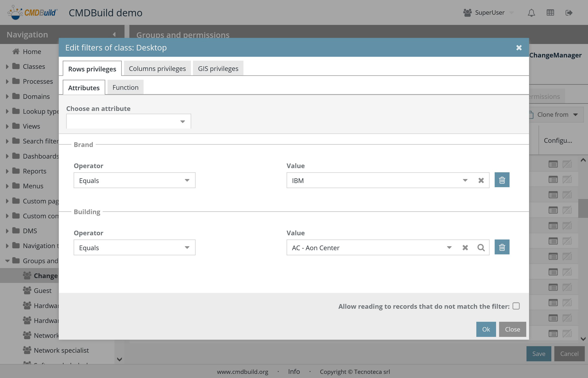Clear the IBM brand value

(481, 180)
